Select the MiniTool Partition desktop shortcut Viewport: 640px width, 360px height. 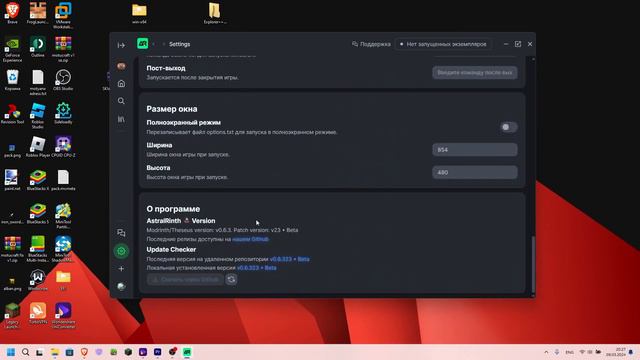click(63, 216)
